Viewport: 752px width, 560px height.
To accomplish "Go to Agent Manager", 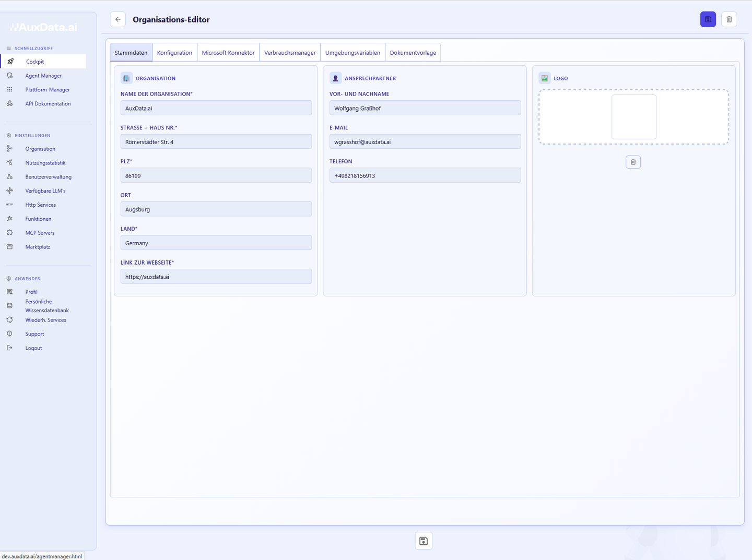I will click(43, 76).
